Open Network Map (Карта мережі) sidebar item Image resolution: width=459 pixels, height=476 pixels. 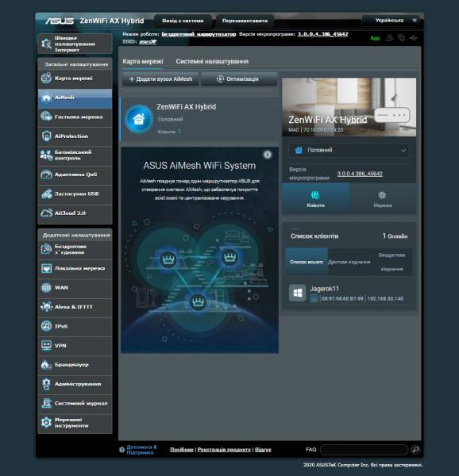pyautogui.click(x=75, y=79)
